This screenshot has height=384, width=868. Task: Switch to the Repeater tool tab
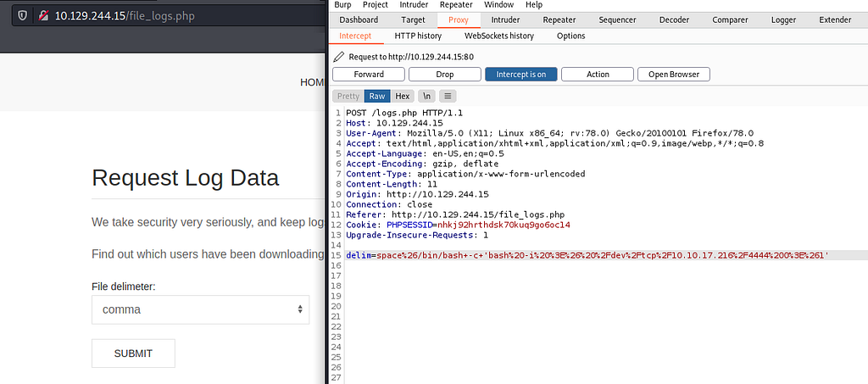click(x=559, y=19)
